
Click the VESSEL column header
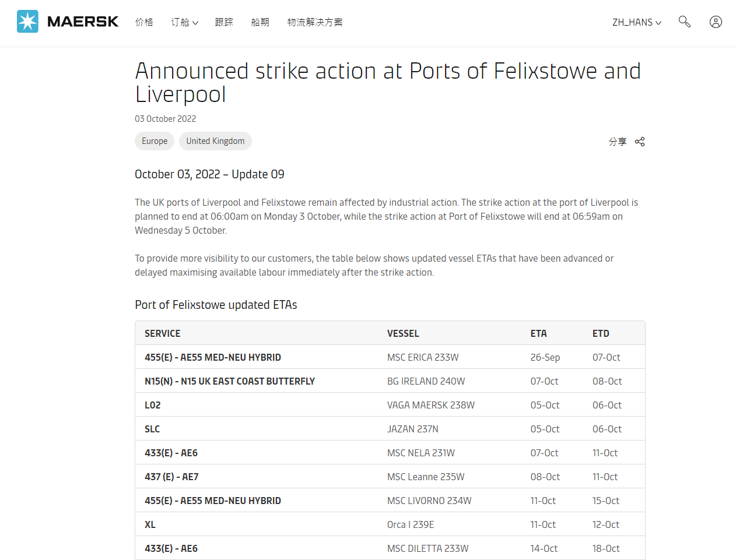pos(403,333)
